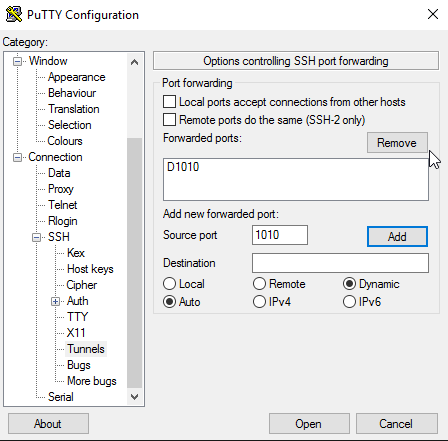448x441 pixels.
Task: Choose the Remote forwarding type
Action: pos(259,284)
